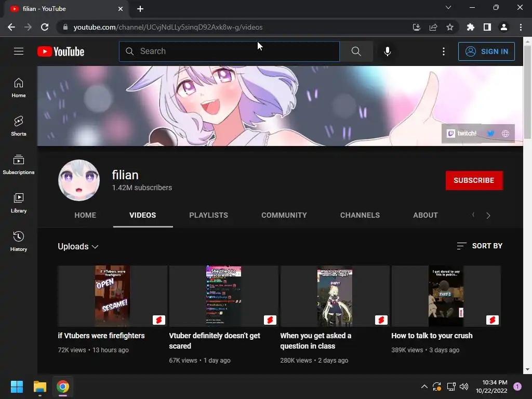Image resolution: width=532 pixels, height=399 pixels.
Task: Open File Explorer from taskbar
Action: tap(39, 387)
